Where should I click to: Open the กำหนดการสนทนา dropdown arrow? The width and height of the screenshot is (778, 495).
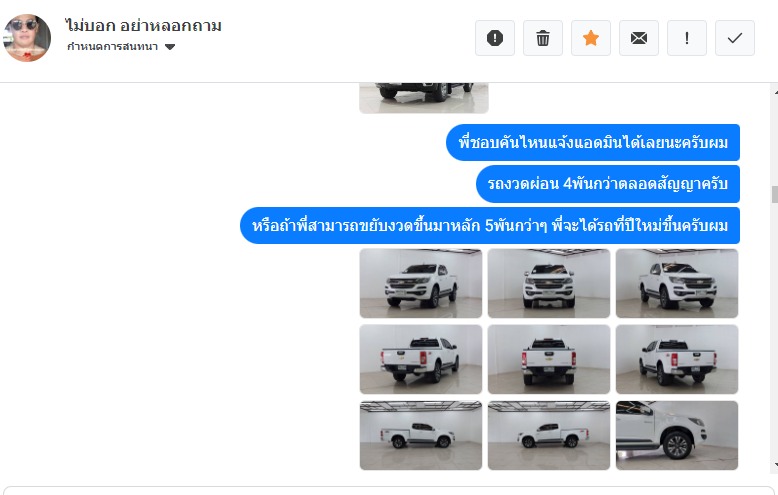click(x=170, y=47)
